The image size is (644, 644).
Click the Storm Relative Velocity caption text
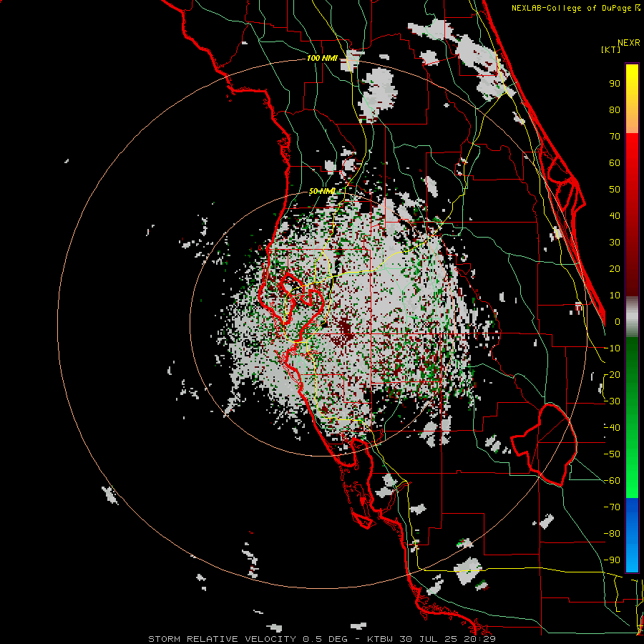point(322,639)
